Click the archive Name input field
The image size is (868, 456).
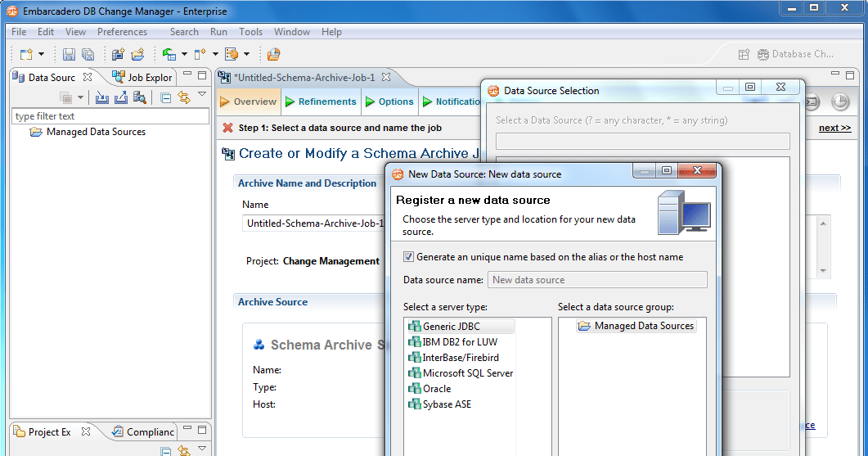coord(314,223)
